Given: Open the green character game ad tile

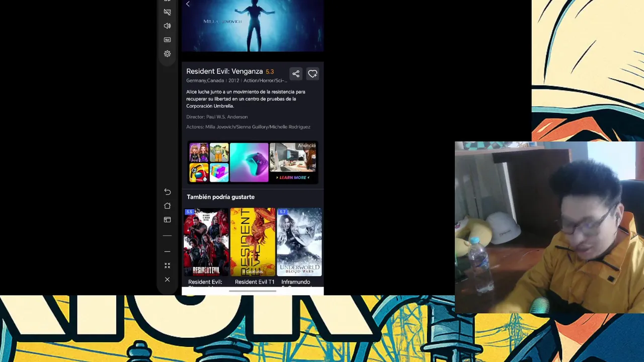Looking at the screenshot, I should [219, 153].
